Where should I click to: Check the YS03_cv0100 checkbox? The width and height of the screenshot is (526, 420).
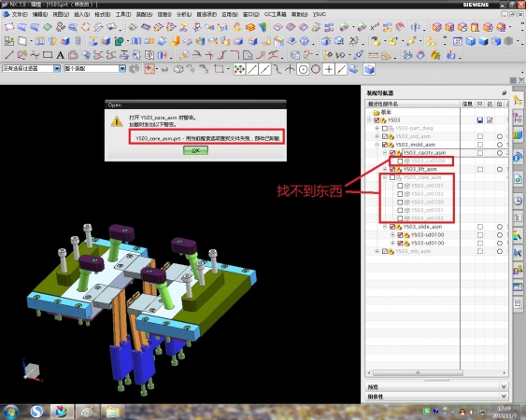(x=400, y=161)
